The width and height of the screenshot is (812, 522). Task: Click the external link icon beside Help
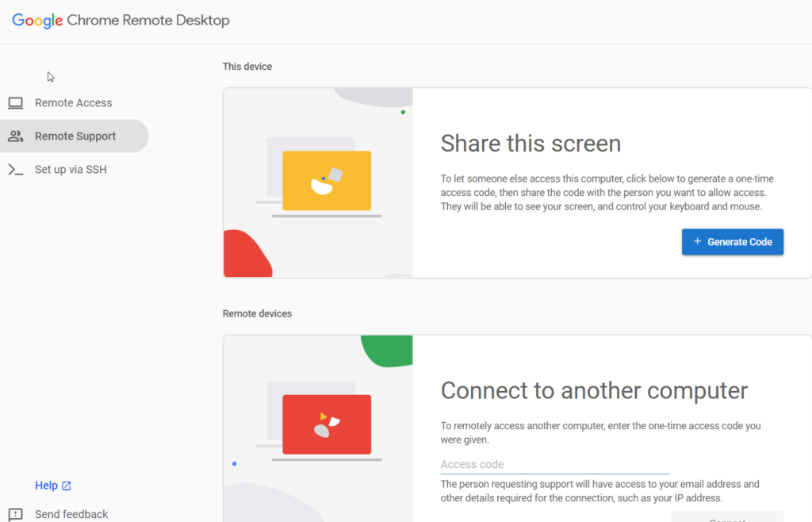[67, 486]
